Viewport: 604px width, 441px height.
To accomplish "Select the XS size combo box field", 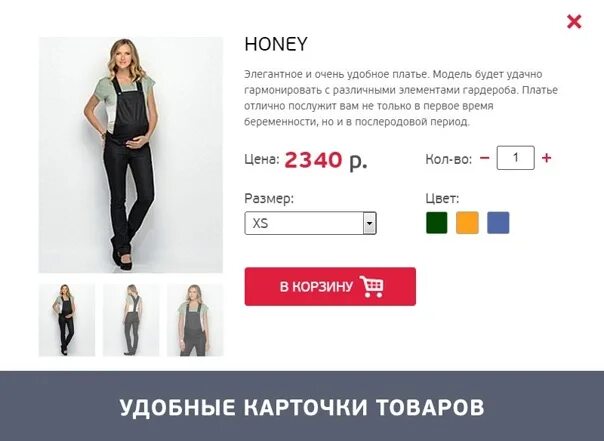I will tap(310, 223).
